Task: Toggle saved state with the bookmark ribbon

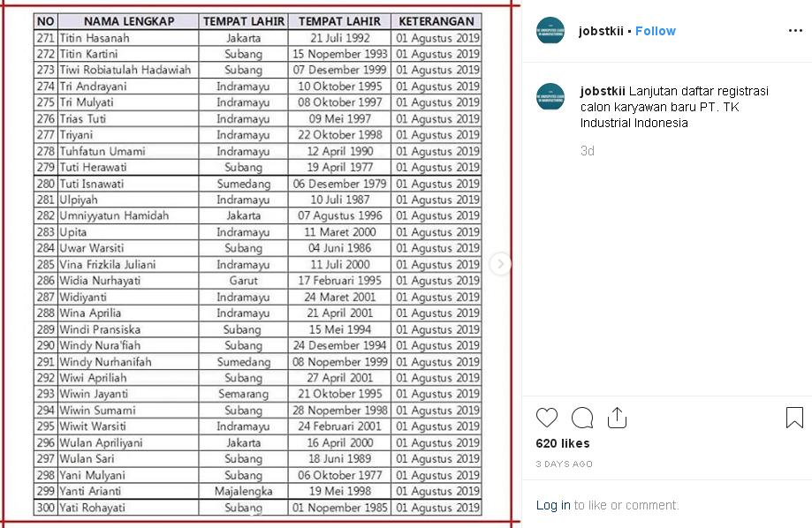Action: click(793, 418)
